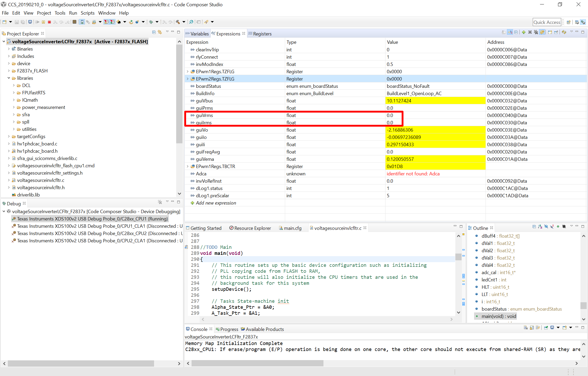This screenshot has width=588, height=376.
Task: Click the Quick Access field
Action: coord(547,22)
